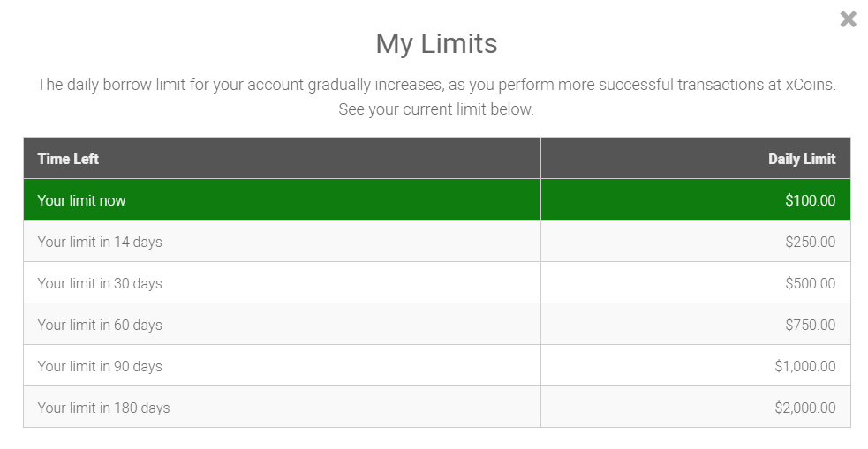Click the $250.00 limit amount

point(810,242)
